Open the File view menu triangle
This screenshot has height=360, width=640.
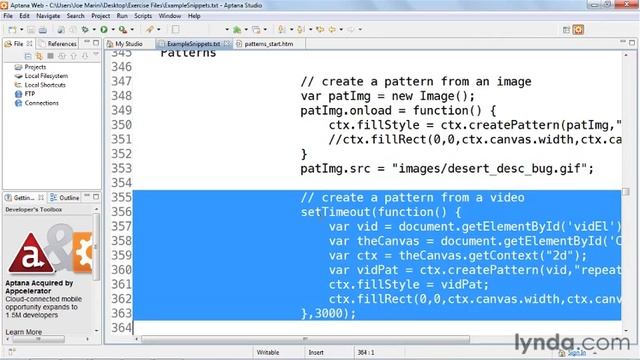click(96, 54)
